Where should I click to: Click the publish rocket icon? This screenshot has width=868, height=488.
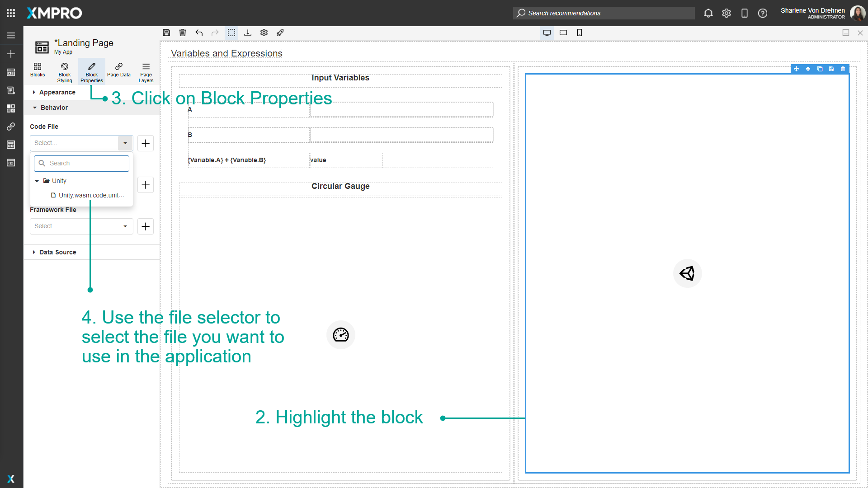click(280, 33)
